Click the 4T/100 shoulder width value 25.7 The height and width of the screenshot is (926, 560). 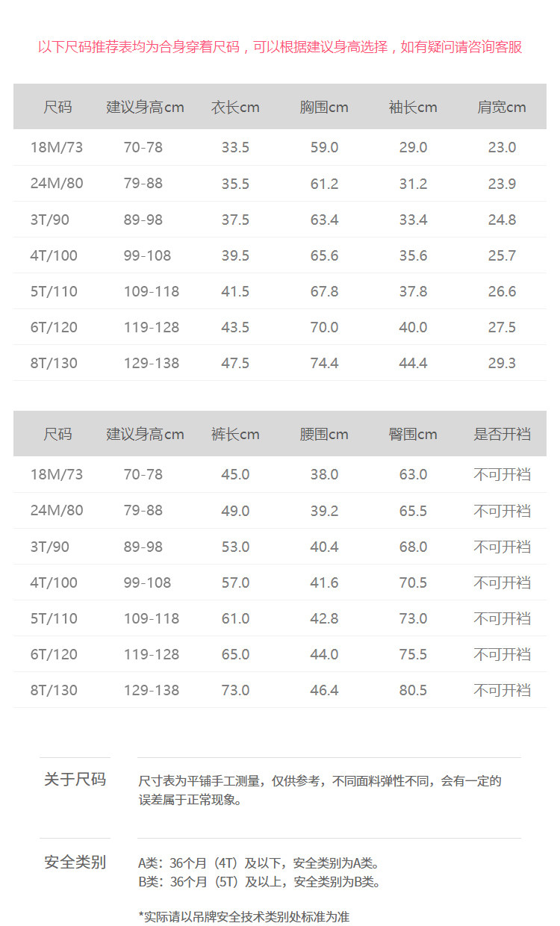pyautogui.click(x=502, y=255)
